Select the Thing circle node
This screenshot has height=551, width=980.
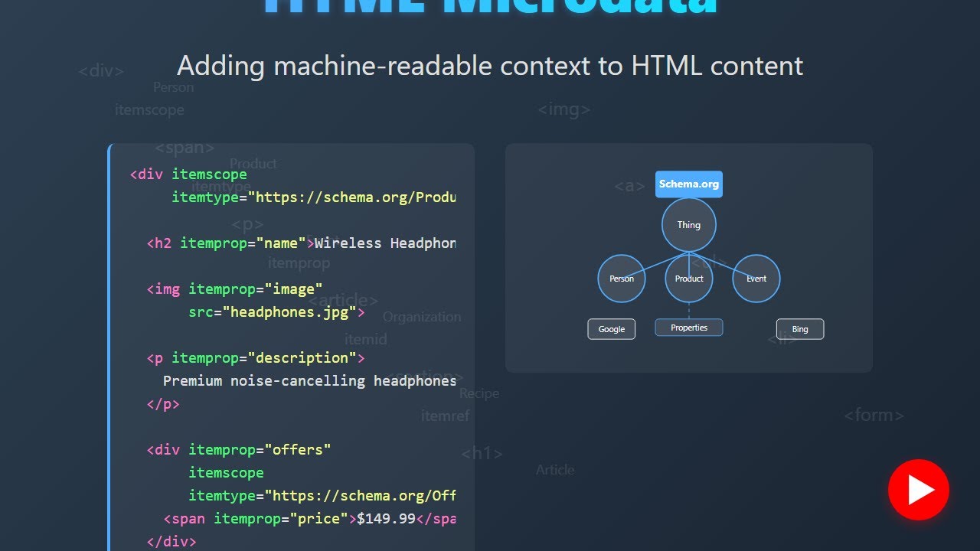pos(689,225)
